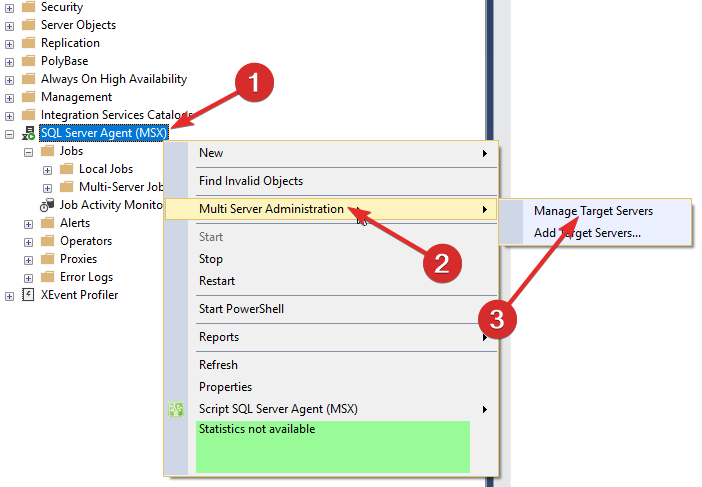The image size is (702, 487).
Task: Click the PolyBase folder icon
Action: click(29, 60)
